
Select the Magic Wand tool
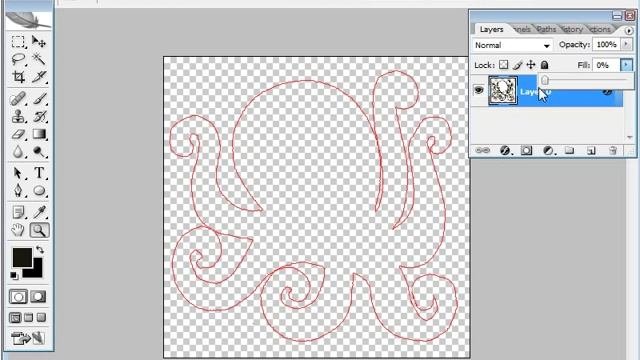[39, 59]
